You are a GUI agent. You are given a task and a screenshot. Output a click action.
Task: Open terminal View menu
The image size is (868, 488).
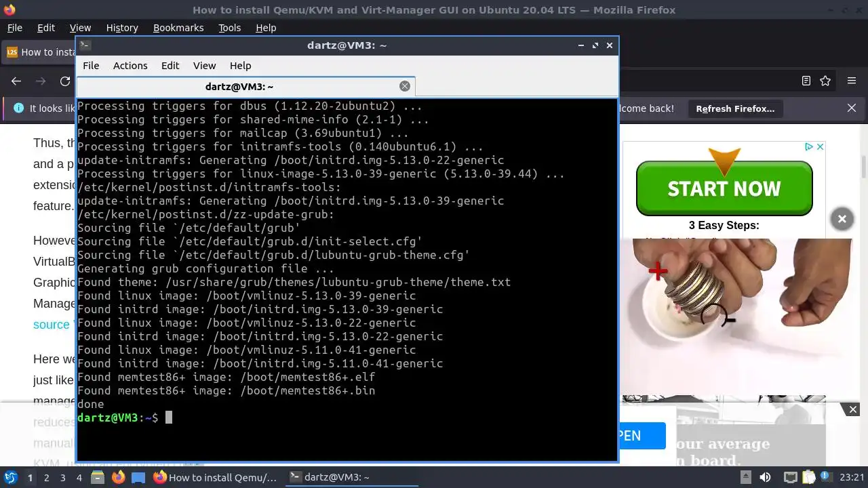click(x=204, y=66)
